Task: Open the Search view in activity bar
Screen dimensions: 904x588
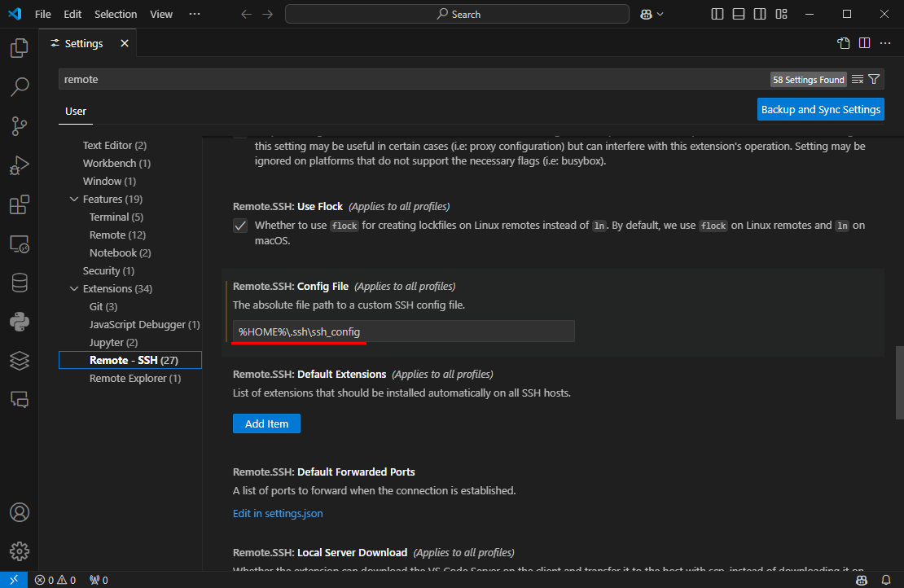Action: tap(19, 87)
